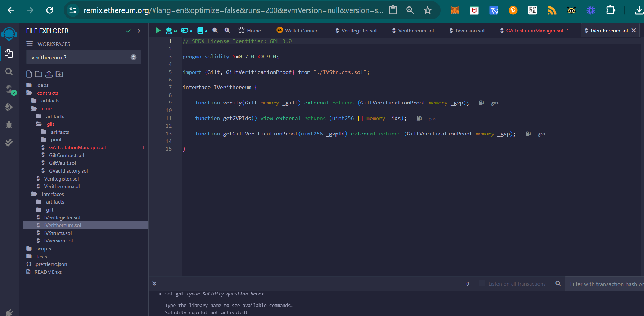Screen dimensions: 644x316
Task: Expand the pool folder
Action: coord(56,139)
